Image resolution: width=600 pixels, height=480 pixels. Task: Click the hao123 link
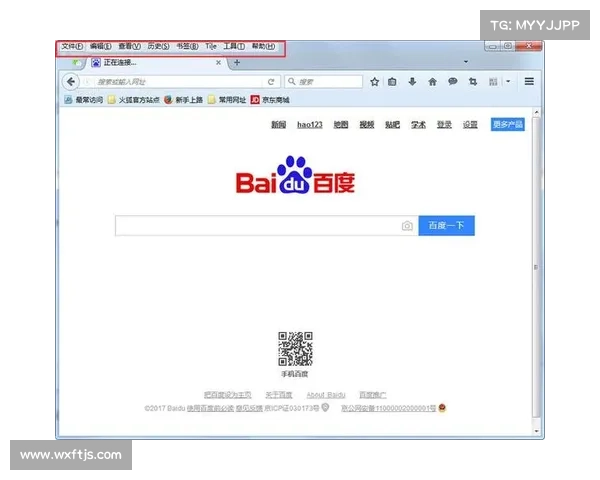click(310, 125)
